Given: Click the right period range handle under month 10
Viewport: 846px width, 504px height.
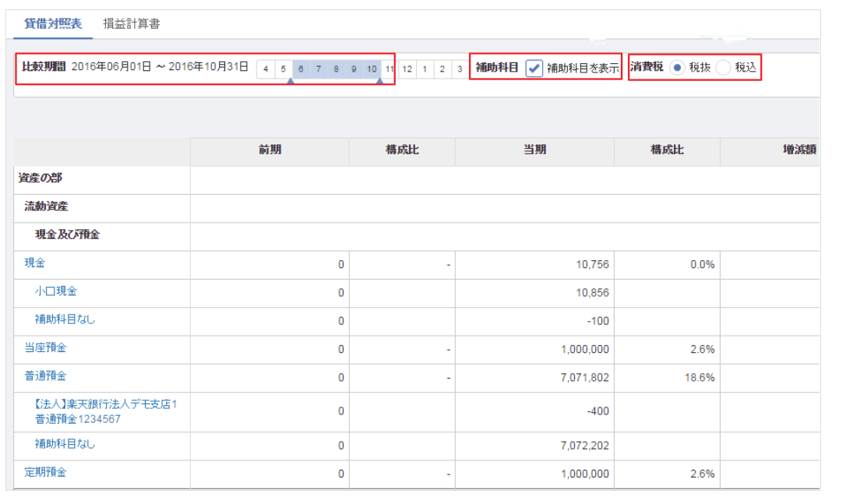Looking at the screenshot, I should 380,81.
